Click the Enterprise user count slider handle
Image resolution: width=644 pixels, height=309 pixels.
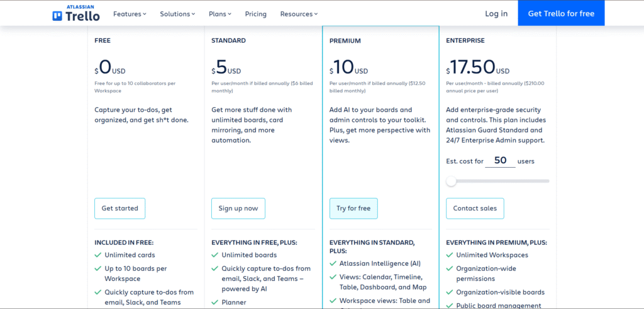(452, 181)
